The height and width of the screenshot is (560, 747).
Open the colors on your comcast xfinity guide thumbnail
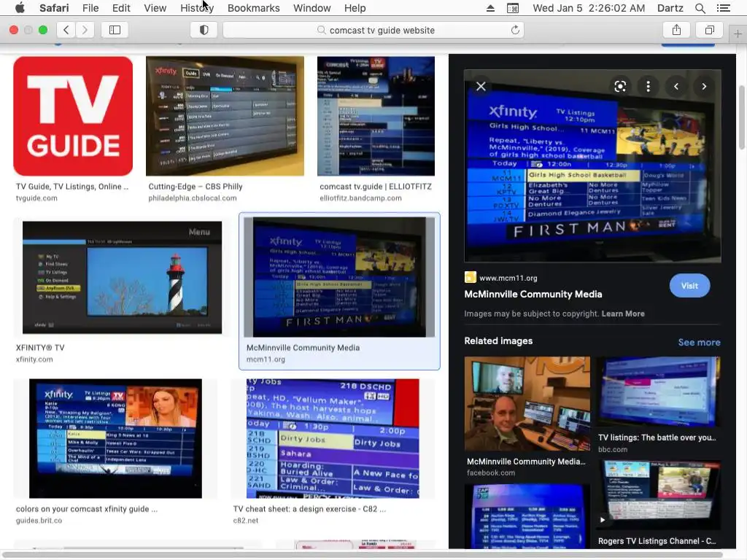[x=115, y=438]
